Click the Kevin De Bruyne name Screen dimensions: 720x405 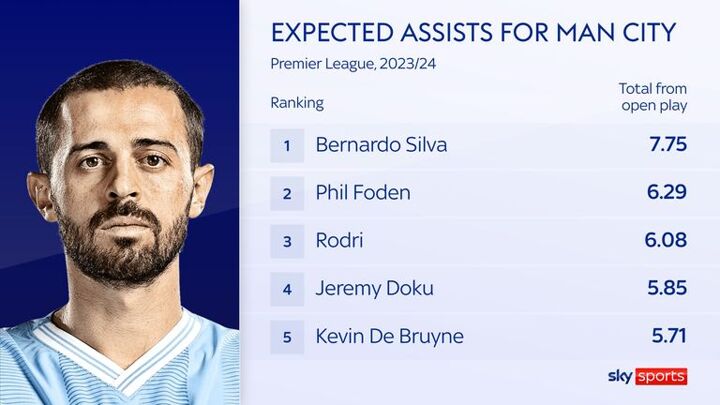(x=389, y=337)
